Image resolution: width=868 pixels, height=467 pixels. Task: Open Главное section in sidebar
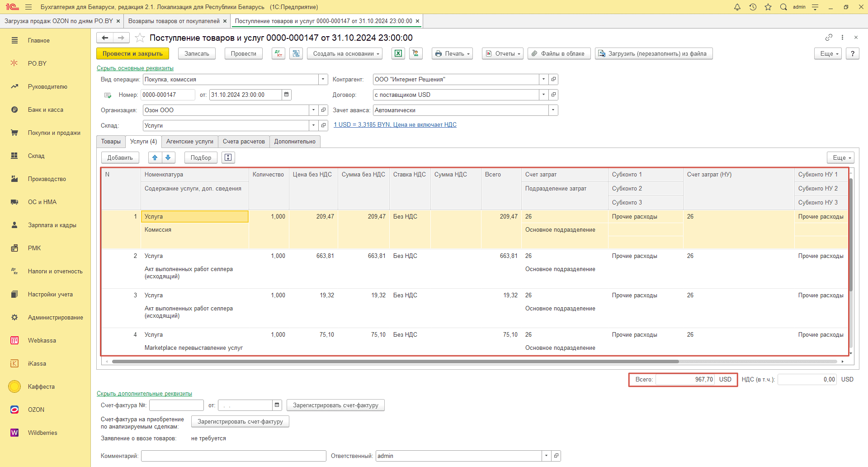coord(39,40)
